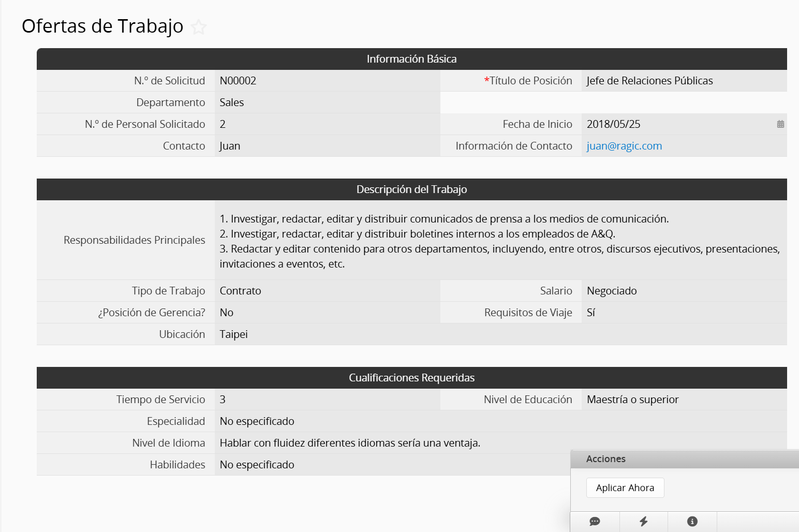Screen dimensions: 799x532
Task: Choose the Tipo de Trabajo field Contrato
Action: coord(240,291)
